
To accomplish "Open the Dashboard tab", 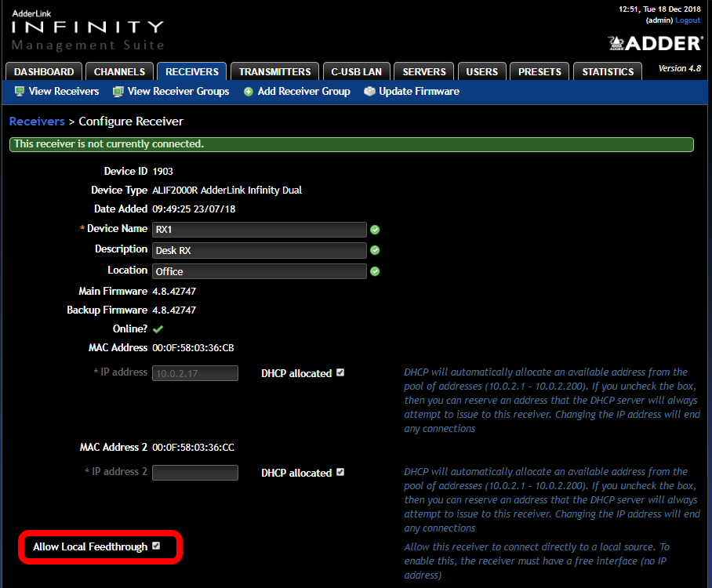I will click(x=44, y=72).
